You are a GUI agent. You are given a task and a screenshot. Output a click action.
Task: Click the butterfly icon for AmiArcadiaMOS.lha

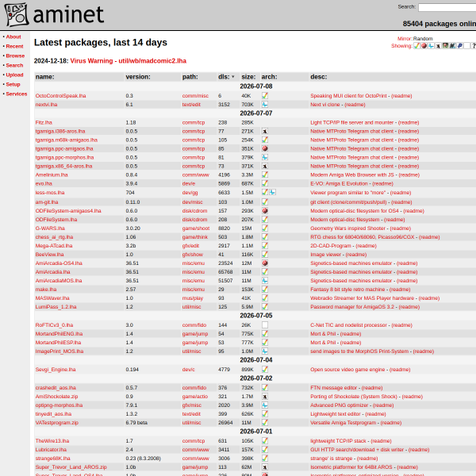[265, 281]
